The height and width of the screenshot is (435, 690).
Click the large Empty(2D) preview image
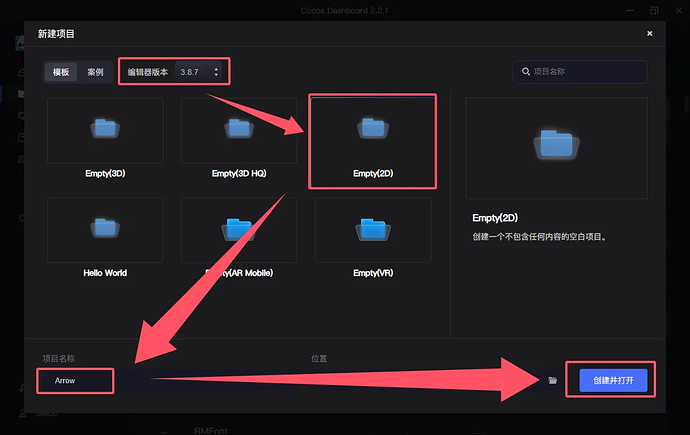[556, 148]
